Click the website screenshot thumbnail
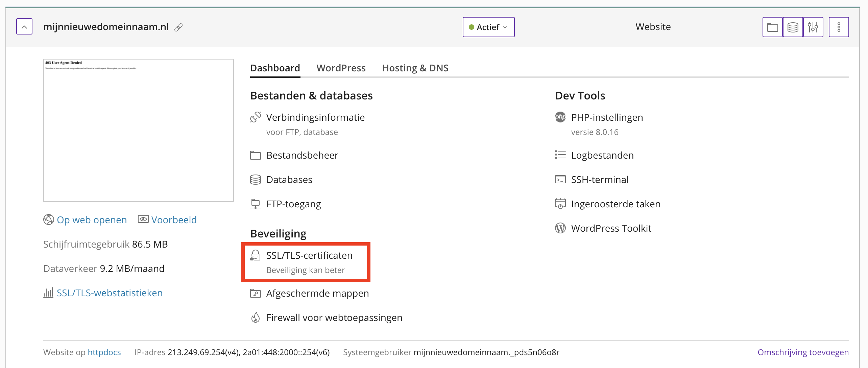 [x=138, y=130]
